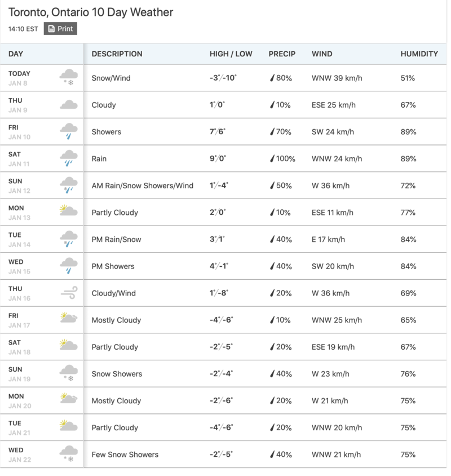The image size is (451, 476).
Task: Select the Few Snow Showers description
Action: tap(125, 454)
